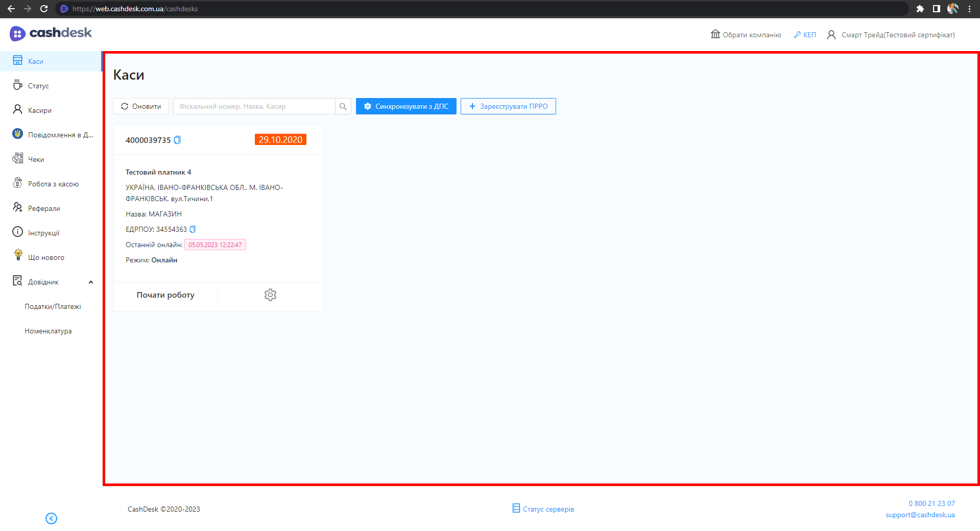Open Обрати компанію selector

pos(746,35)
